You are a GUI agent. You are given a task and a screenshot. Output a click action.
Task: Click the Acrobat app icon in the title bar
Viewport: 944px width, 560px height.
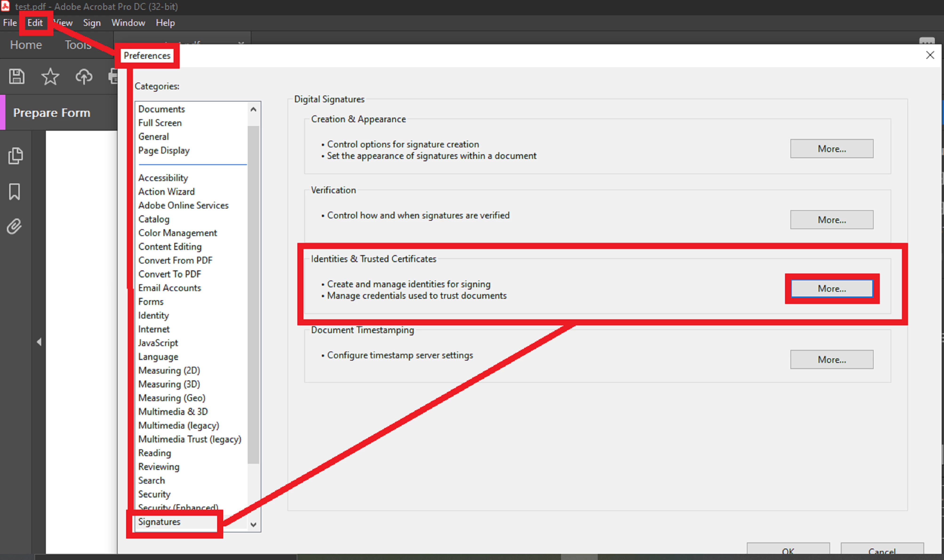point(5,6)
